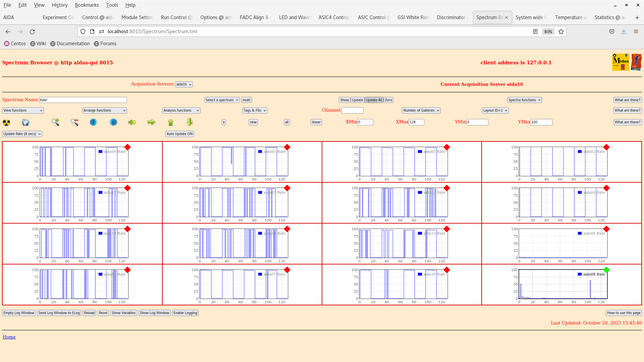
Task: Open the Bookmarks menu
Action: coord(87,5)
